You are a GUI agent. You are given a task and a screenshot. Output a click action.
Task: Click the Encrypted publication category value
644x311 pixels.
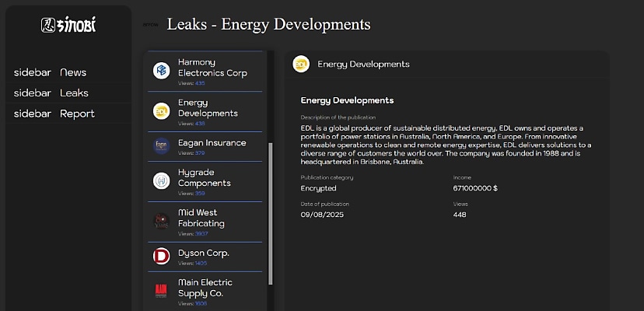(318, 188)
